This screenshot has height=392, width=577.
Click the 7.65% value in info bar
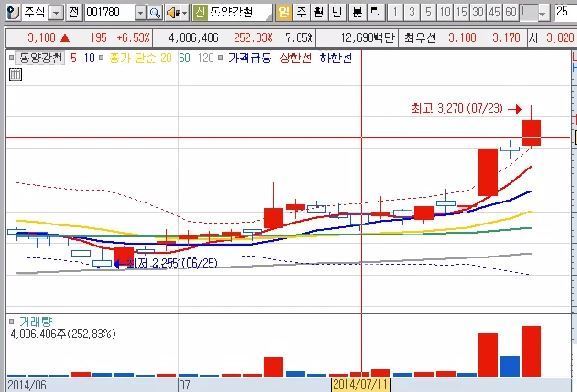(298, 38)
